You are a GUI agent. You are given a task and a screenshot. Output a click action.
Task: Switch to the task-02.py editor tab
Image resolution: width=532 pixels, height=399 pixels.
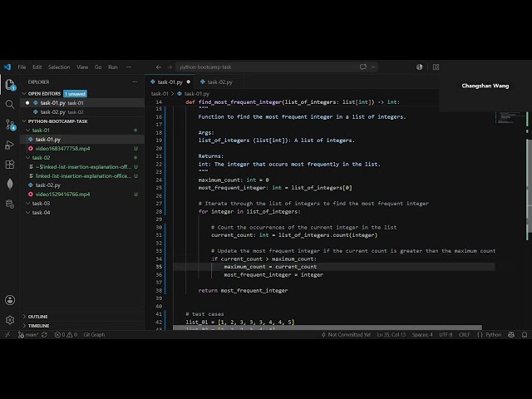pos(217,82)
